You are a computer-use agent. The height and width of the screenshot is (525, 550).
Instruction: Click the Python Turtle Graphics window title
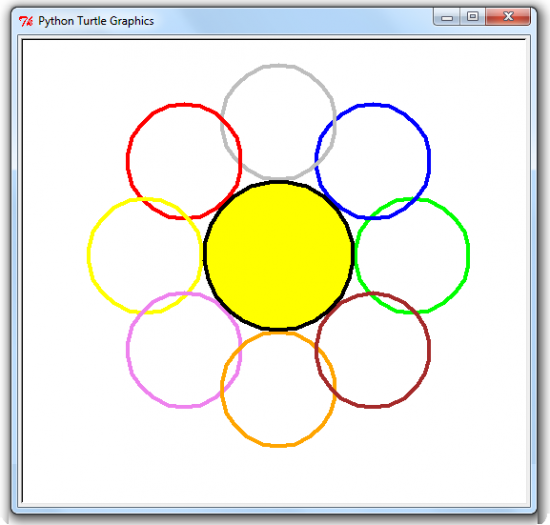click(x=96, y=21)
